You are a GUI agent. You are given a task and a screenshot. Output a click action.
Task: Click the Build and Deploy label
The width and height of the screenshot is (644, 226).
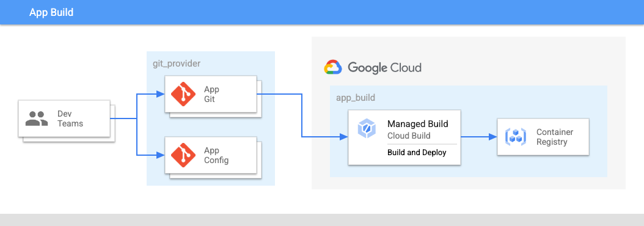(417, 153)
